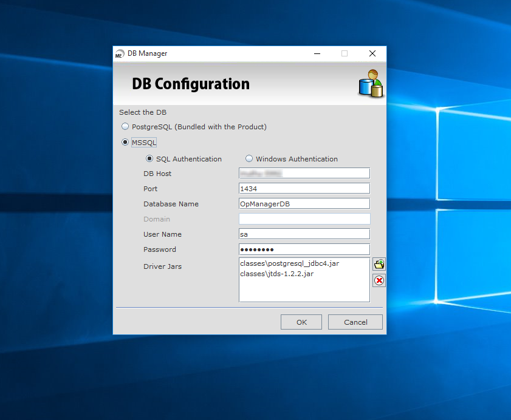511x420 pixels.
Task: Click the add driver jar folder icon
Action: 379,265
